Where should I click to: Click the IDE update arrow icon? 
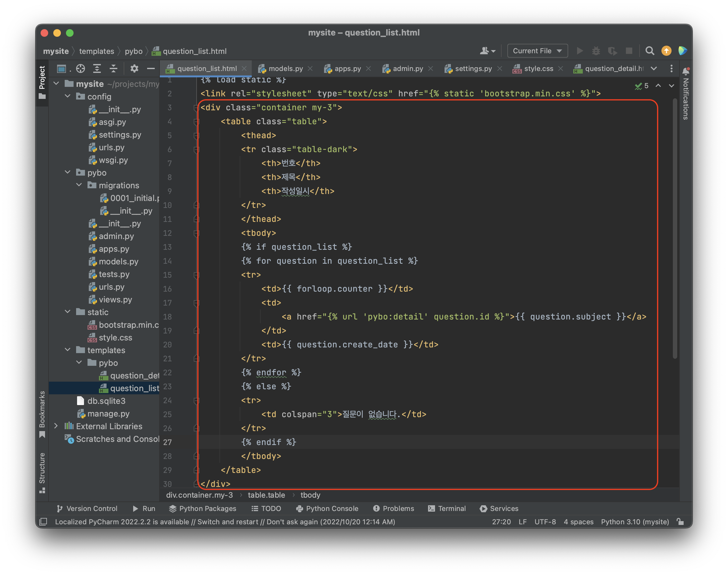(x=666, y=51)
